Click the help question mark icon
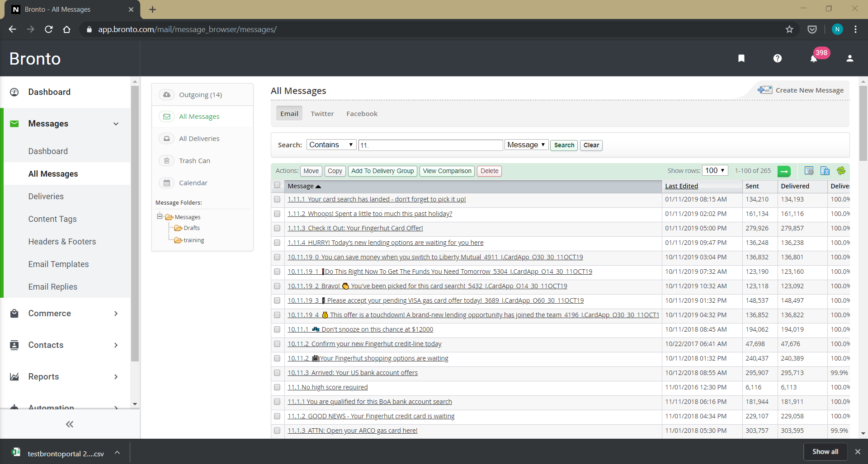 click(778, 58)
